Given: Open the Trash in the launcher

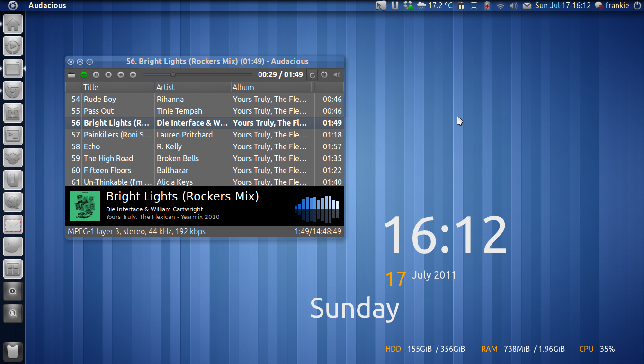Looking at the screenshot, I should [x=13, y=352].
